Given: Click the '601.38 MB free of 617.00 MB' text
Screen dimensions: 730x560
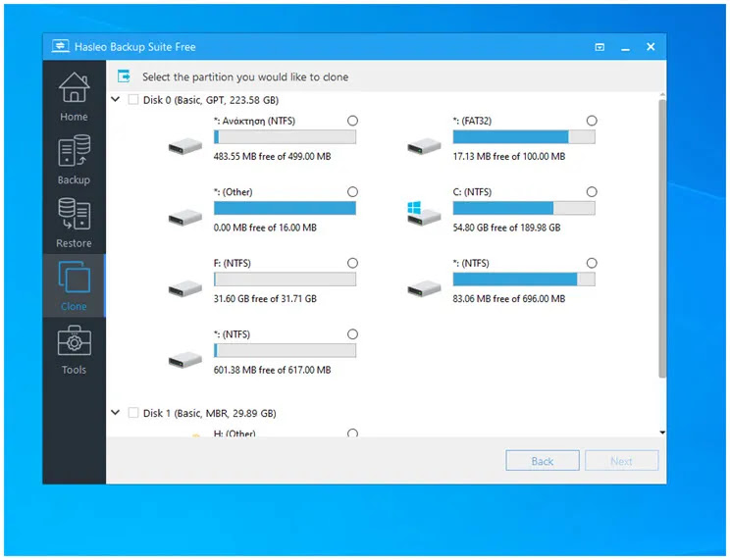Looking at the screenshot, I should [x=272, y=370].
